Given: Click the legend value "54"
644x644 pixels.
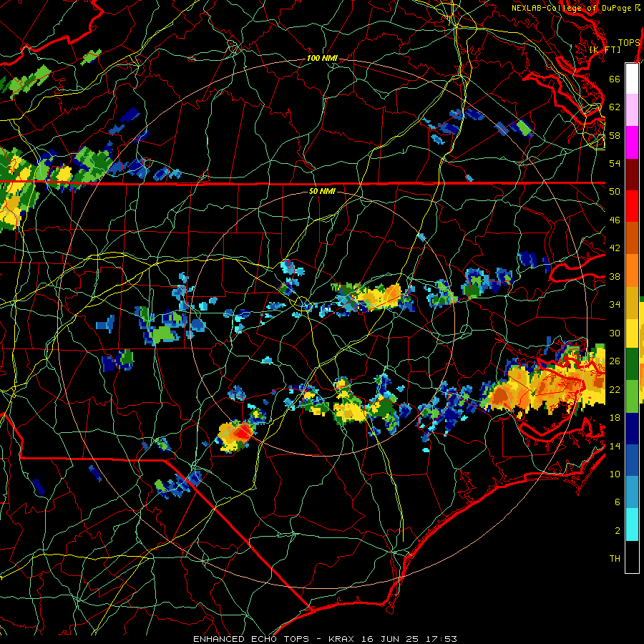Looking at the screenshot, I should [x=615, y=163].
